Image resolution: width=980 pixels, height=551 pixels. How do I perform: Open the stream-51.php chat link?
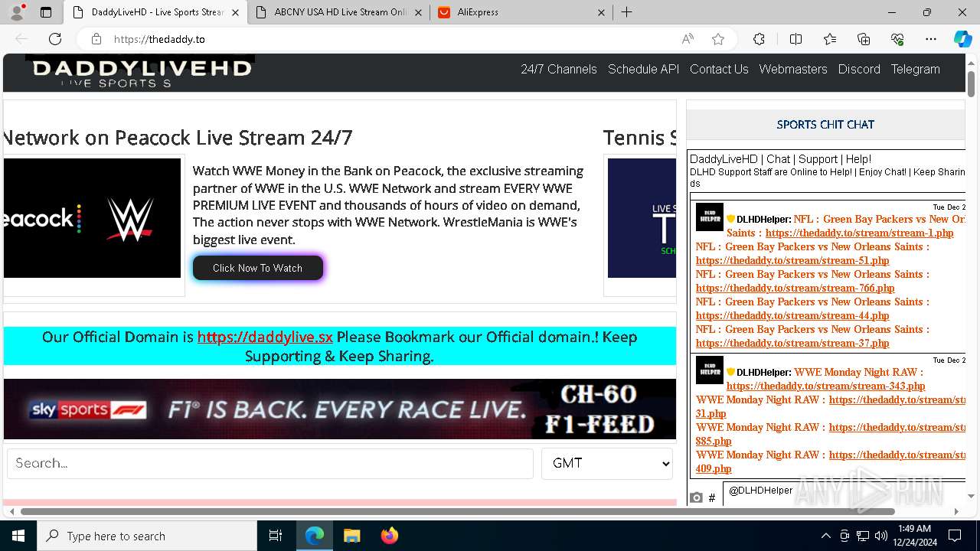point(792,261)
